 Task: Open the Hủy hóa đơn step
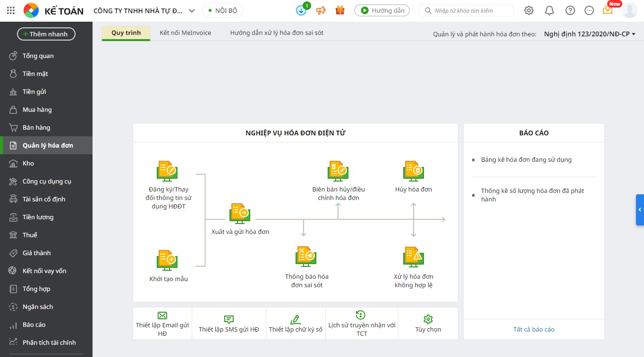tap(414, 177)
